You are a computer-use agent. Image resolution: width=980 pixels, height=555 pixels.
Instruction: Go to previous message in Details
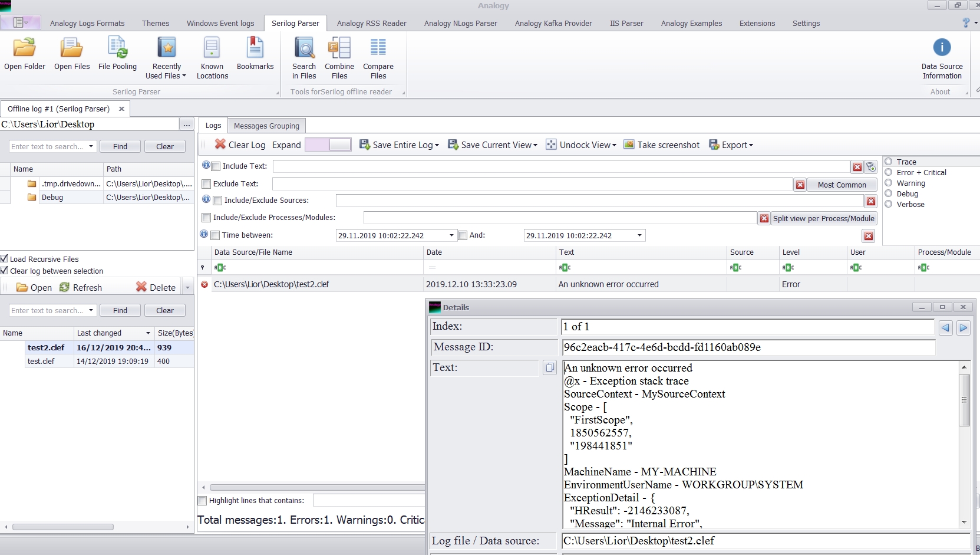coord(946,327)
